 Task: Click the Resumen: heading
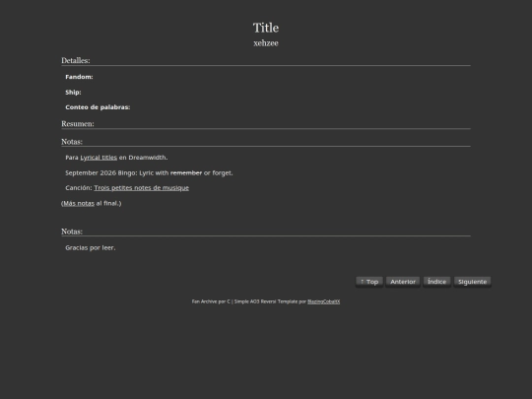point(78,124)
